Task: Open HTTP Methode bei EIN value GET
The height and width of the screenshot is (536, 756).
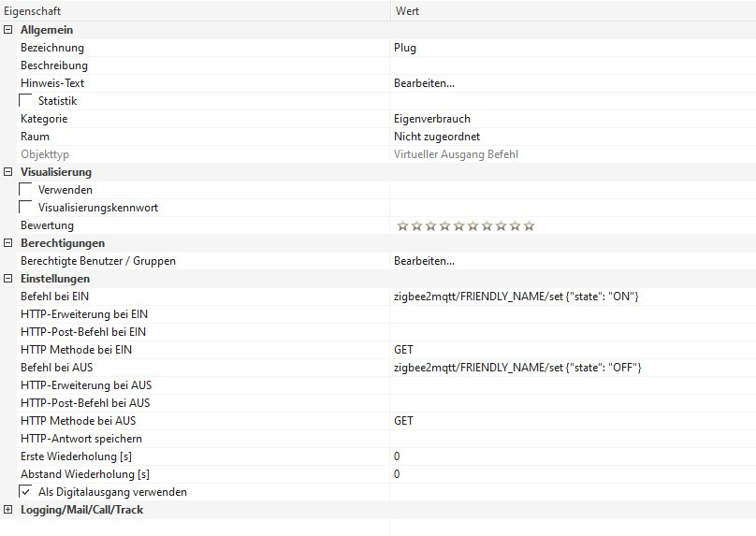Action: click(403, 350)
